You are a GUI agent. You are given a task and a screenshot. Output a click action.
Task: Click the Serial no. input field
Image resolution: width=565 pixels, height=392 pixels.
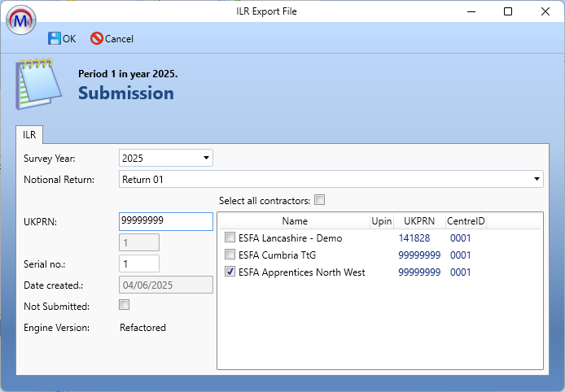click(138, 264)
